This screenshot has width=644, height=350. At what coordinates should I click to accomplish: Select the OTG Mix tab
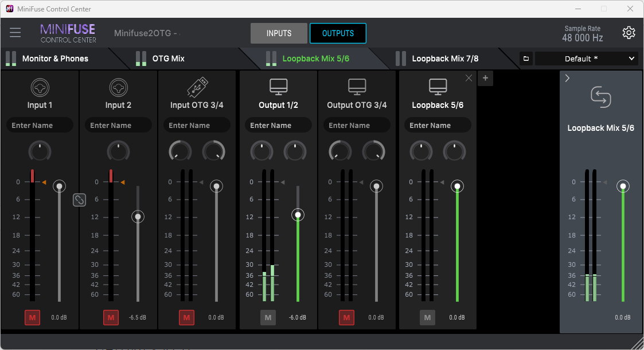(168, 59)
